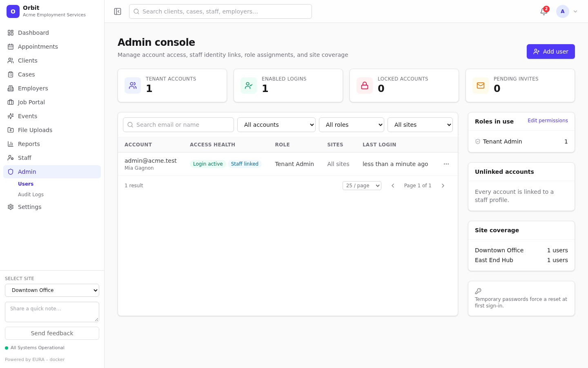Click the Tenant Accounts users icon
This screenshot has height=368, width=588.
pyautogui.click(x=133, y=85)
